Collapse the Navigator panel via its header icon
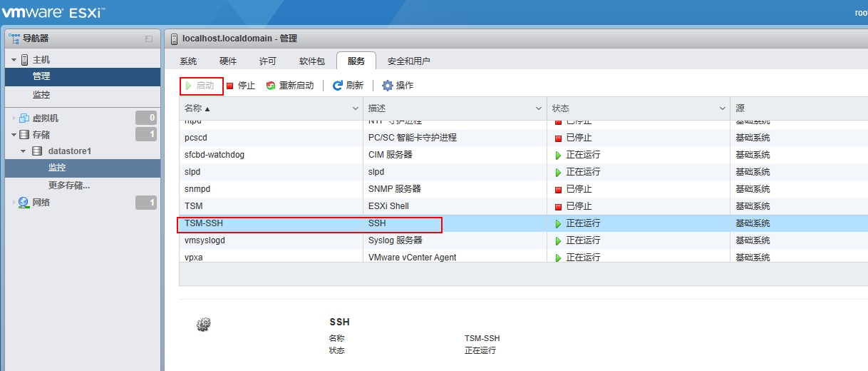The image size is (868, 371). click(149, 39)
